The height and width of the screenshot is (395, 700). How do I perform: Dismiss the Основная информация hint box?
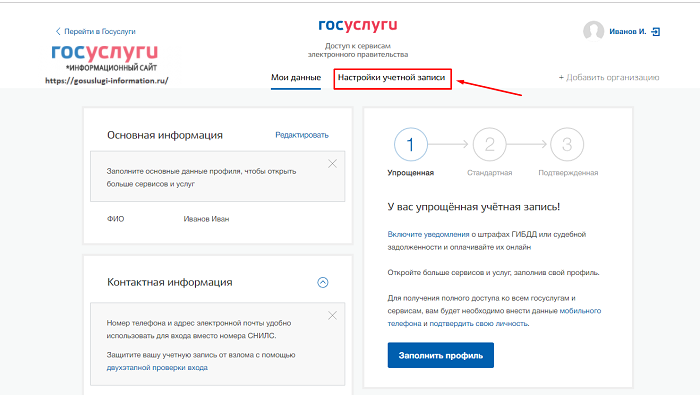(332, 164)
